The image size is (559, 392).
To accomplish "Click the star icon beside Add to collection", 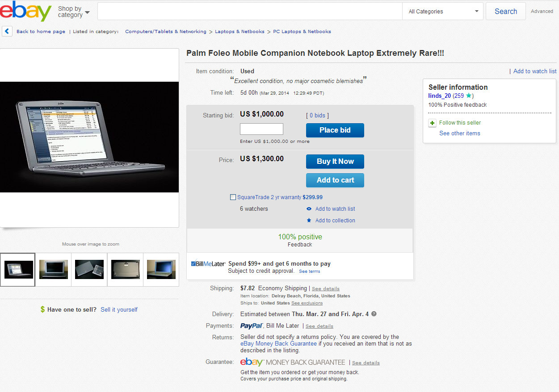I will click(309, 221).
